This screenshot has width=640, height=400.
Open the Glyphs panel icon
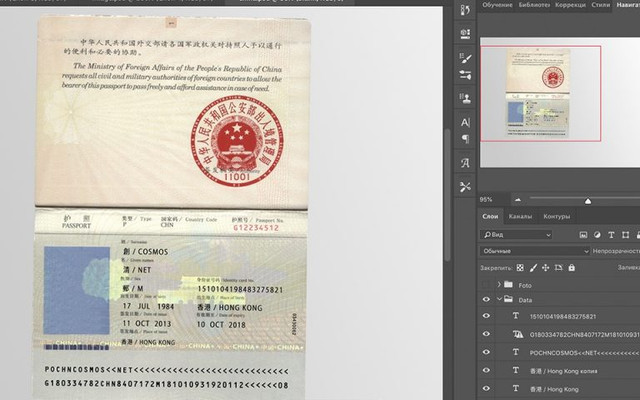click(x=465, y=163)
